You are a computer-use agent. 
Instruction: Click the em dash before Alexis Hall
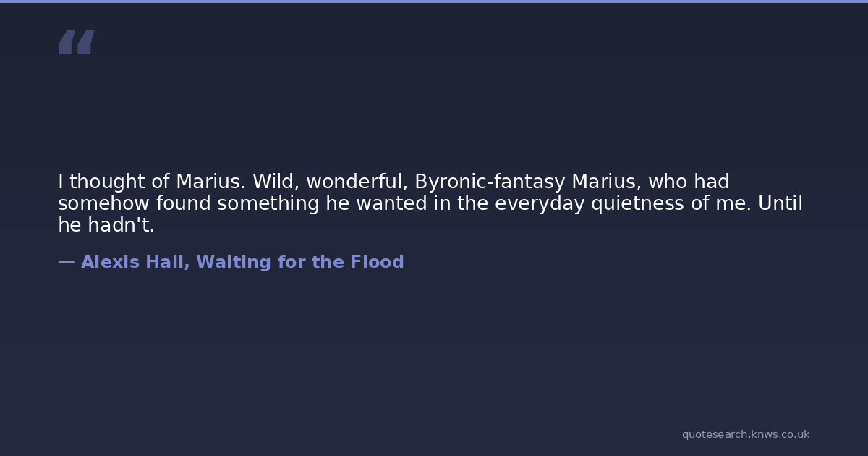(x=66, y=262)
